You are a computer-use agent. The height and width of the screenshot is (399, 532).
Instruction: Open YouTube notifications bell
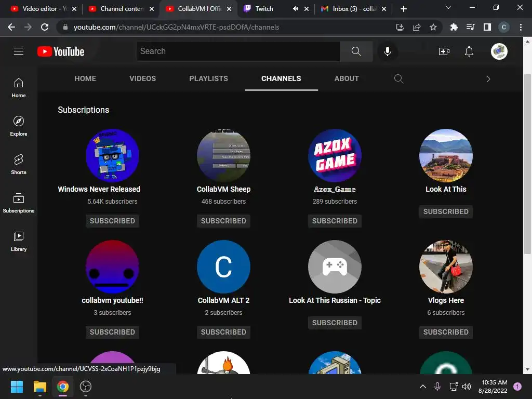tap(469, 51)
